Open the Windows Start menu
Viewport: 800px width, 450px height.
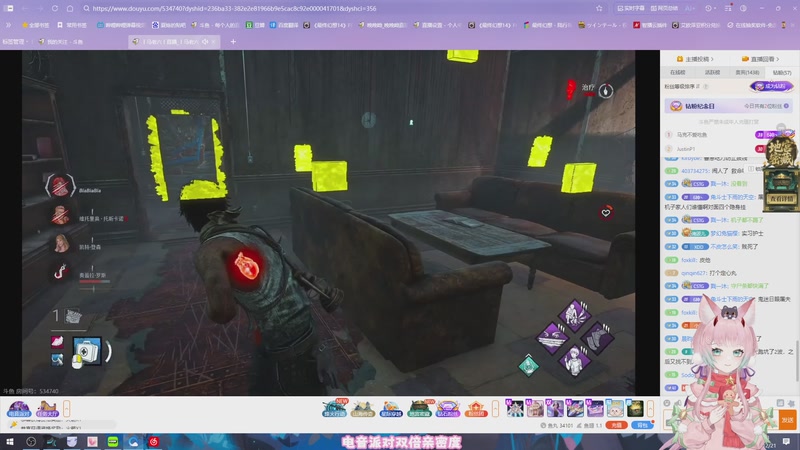pos(10,442)
